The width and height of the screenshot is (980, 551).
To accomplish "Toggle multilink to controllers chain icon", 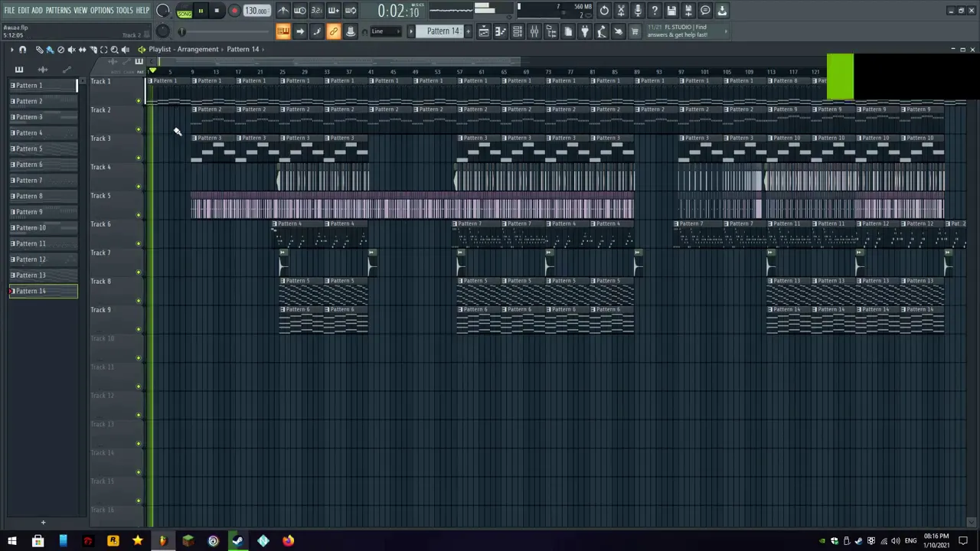I will [334, 31].
